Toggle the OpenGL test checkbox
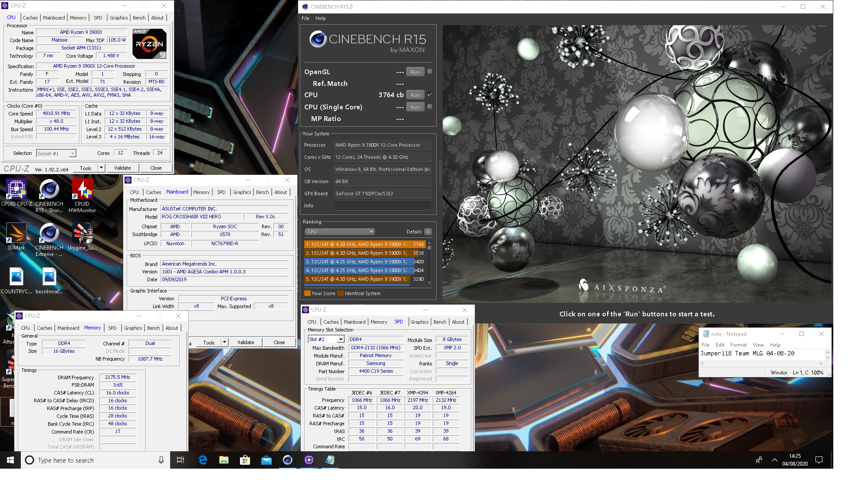Image resolution: width=868 pixels, height=486 pixels. click(430, 72)
